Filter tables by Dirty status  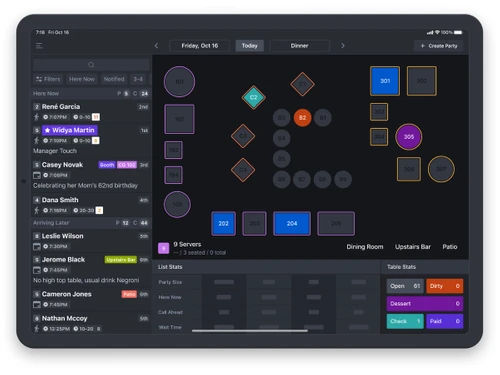[x=445, y=286]
